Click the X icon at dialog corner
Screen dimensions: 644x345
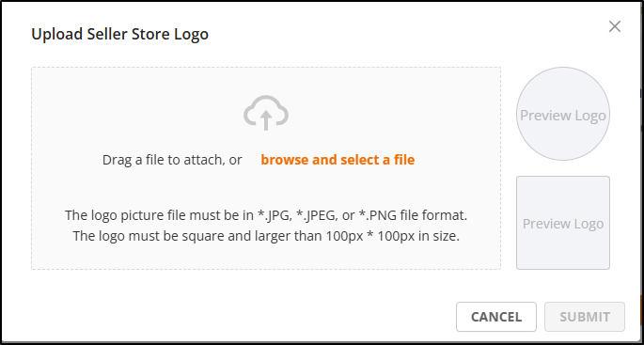pyautogui.click(x=615, y=26)
